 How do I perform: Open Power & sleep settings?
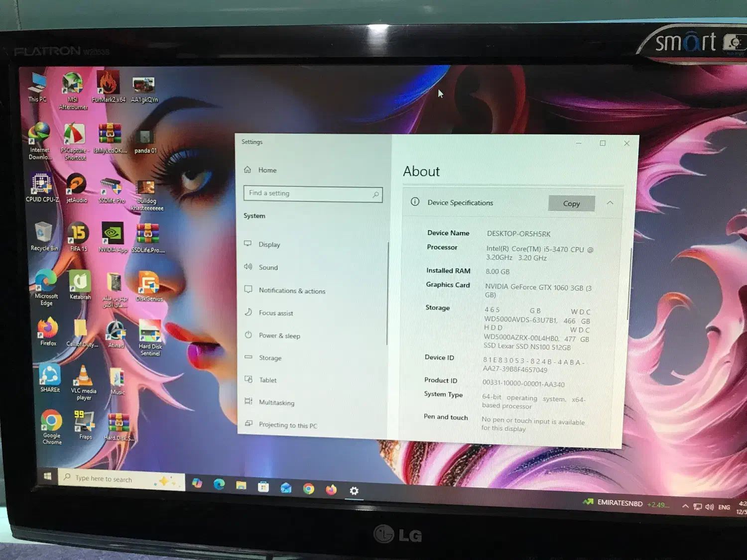[279, 336]
